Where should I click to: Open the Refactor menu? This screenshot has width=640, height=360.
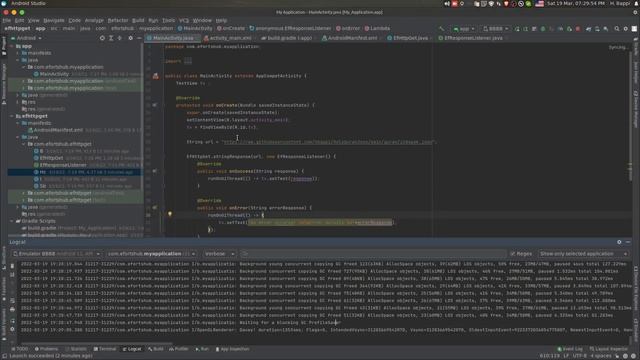[118, 20]
